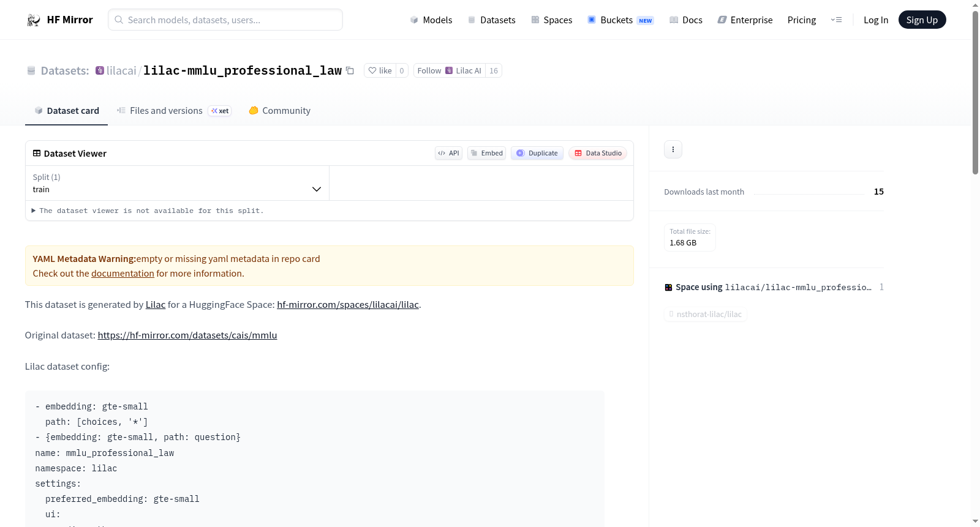Click the Embed button in Dataset Viewer
The height and width of the screenshot is (527, 980).
coord(486,153)
